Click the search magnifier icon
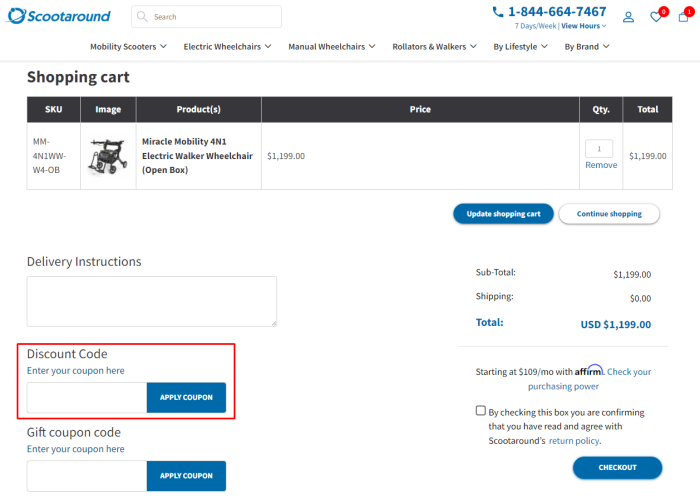The height and width of the screenshot is (500, 700). [142, 17]
